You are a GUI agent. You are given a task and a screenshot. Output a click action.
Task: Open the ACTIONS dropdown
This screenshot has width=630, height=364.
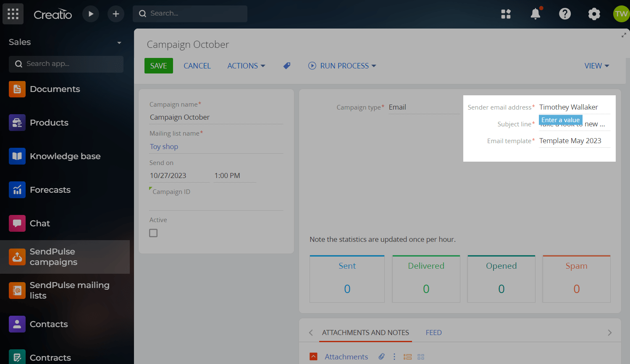[x=246, y=66]
